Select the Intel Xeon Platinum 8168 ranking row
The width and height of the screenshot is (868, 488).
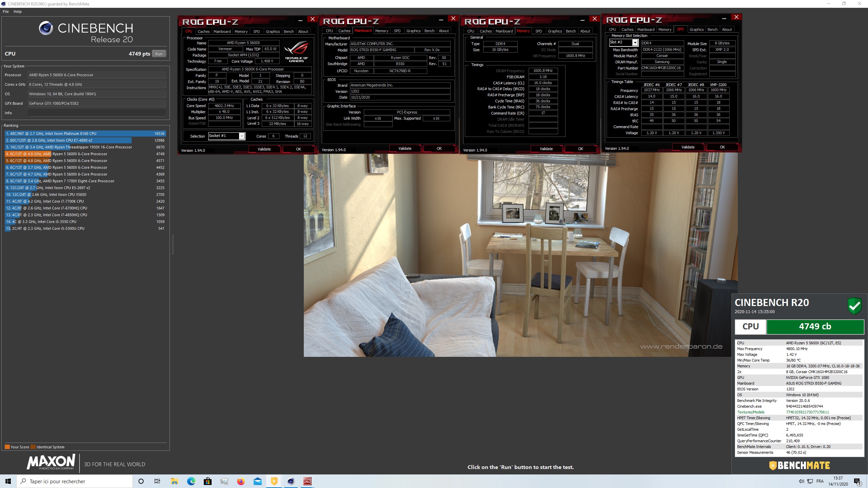pos(85,134)
